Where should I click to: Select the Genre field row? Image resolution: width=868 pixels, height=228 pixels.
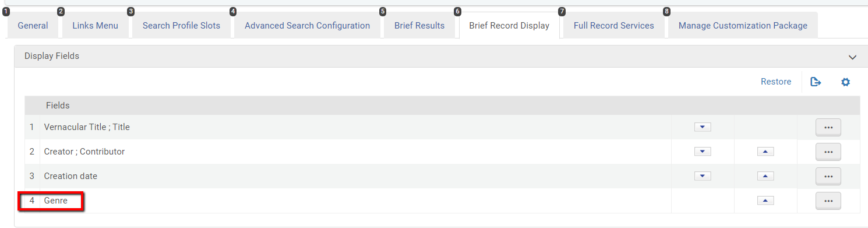442,201
